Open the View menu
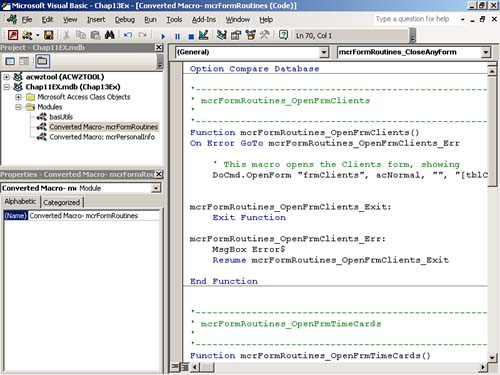This screenshot has width=500, height=375. [x=70, y=20]
